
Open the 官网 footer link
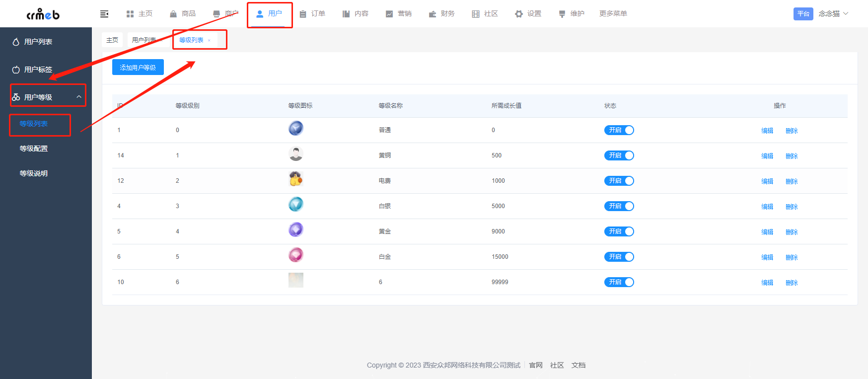(536, 365)
